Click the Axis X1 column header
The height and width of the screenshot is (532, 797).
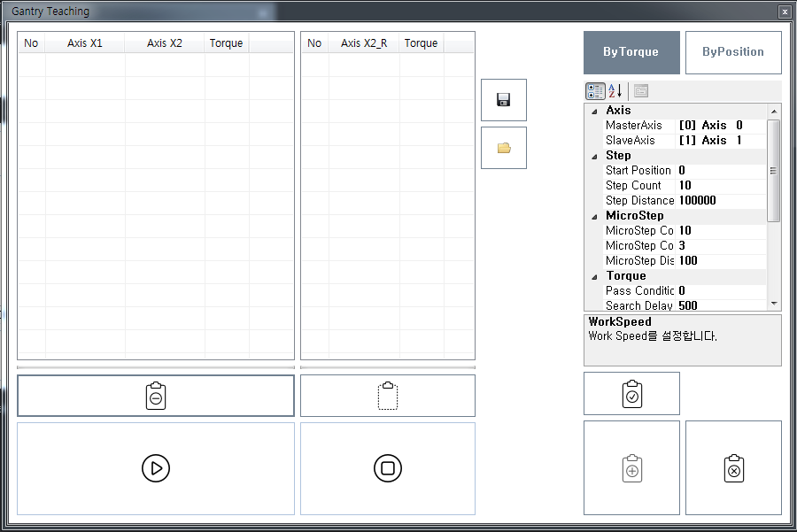(x=85, y=43)
